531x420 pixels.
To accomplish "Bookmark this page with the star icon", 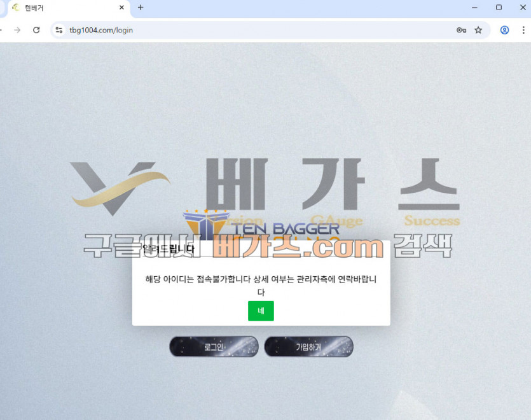I will (x=478, y=30).
